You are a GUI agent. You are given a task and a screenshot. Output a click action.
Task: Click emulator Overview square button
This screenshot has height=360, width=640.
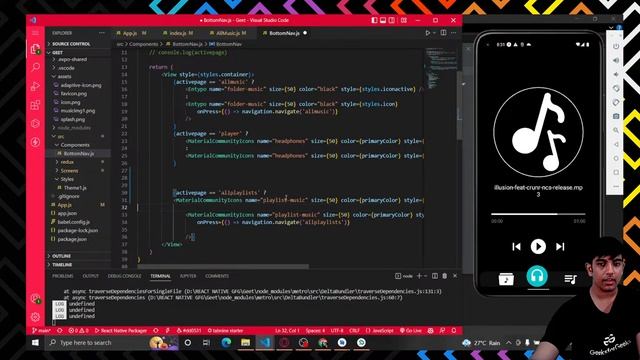pyautogui.click(x=616, y=172)
